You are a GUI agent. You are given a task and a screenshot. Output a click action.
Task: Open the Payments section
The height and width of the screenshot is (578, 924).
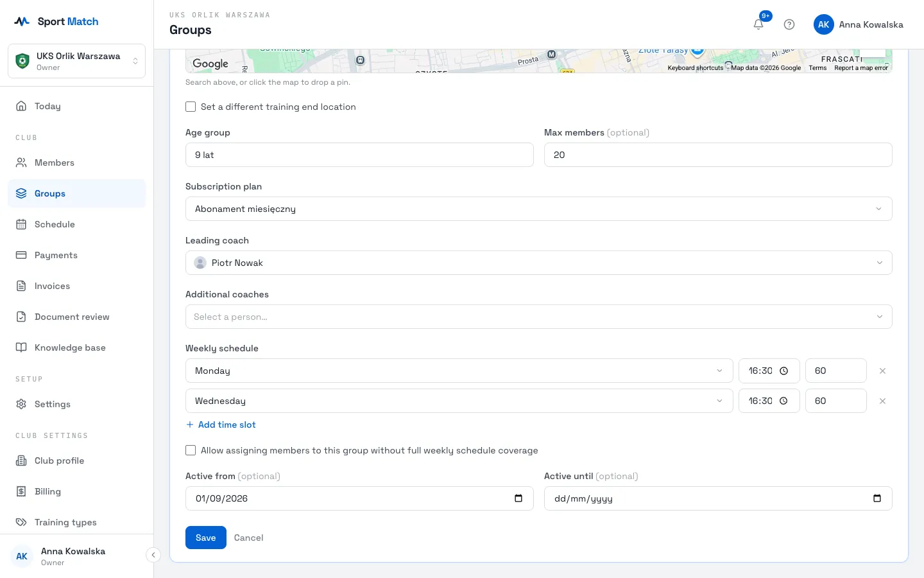[x=77, y=255]
